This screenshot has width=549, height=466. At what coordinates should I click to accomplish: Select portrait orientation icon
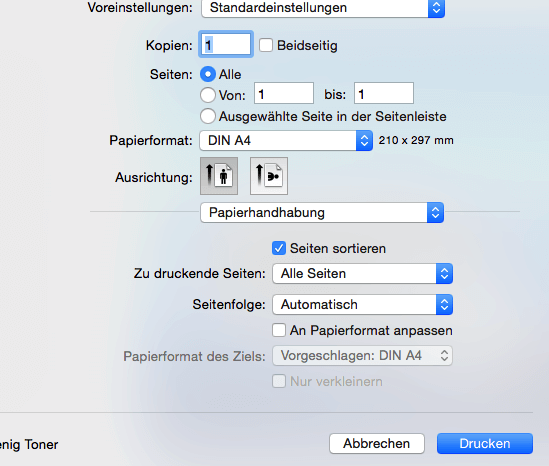[x=219, y=176]
